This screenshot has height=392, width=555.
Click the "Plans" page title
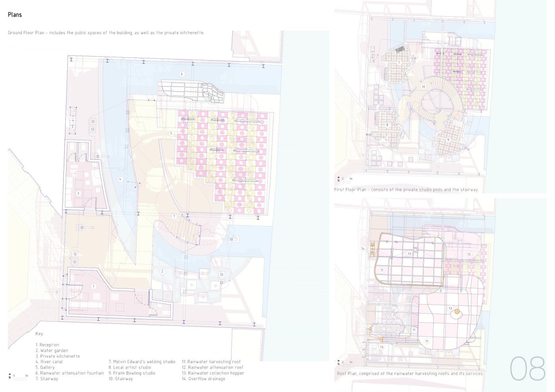click(x=15, y=15)
